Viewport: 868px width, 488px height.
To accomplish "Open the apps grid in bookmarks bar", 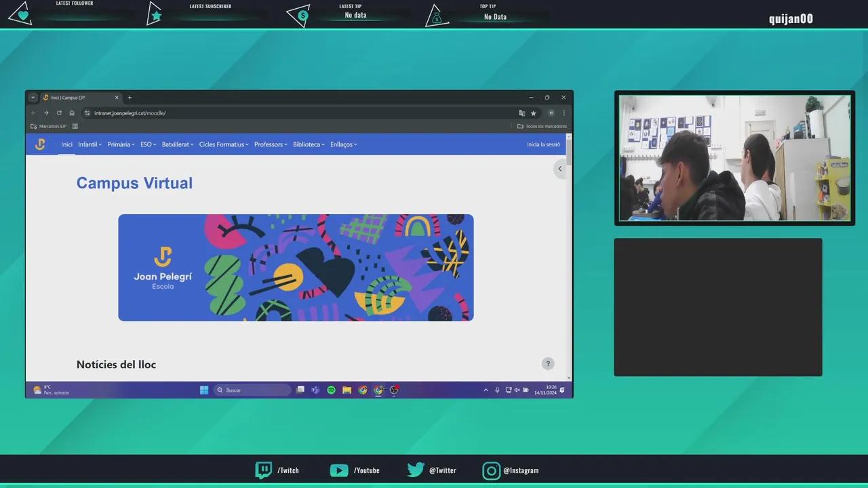I will click(x=75, y=126).
